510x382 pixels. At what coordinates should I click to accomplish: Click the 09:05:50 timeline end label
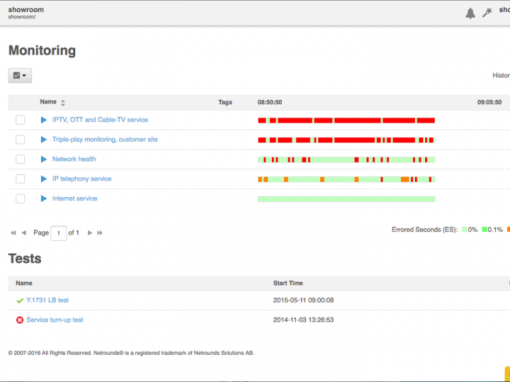coord(489,102)
